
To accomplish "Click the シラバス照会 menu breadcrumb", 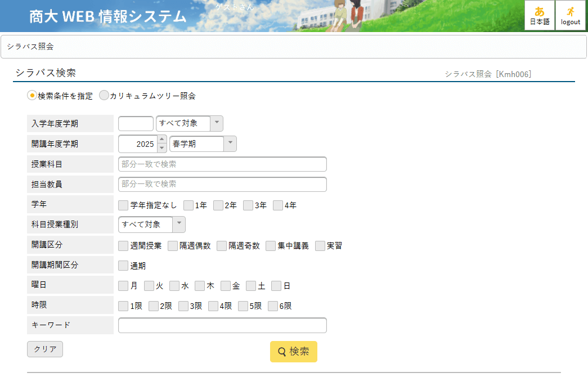I will click(30, 47).
